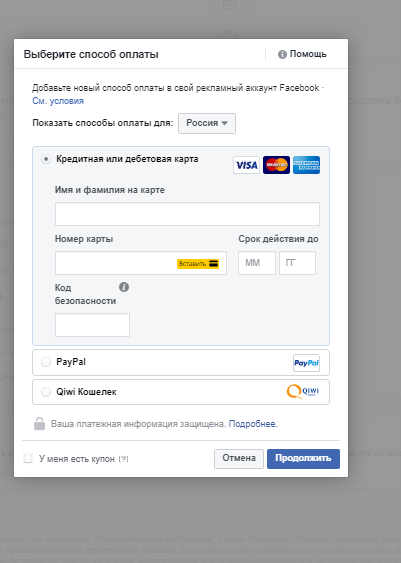Select the Qiwi Кошелек radio button
The image size is (401, 563).
click(46, 392)
